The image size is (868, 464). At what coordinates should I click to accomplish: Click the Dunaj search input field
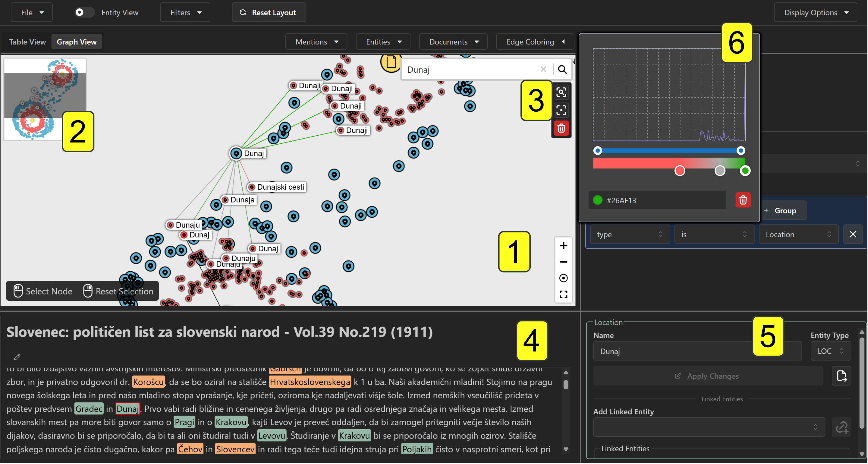point(472,69)
